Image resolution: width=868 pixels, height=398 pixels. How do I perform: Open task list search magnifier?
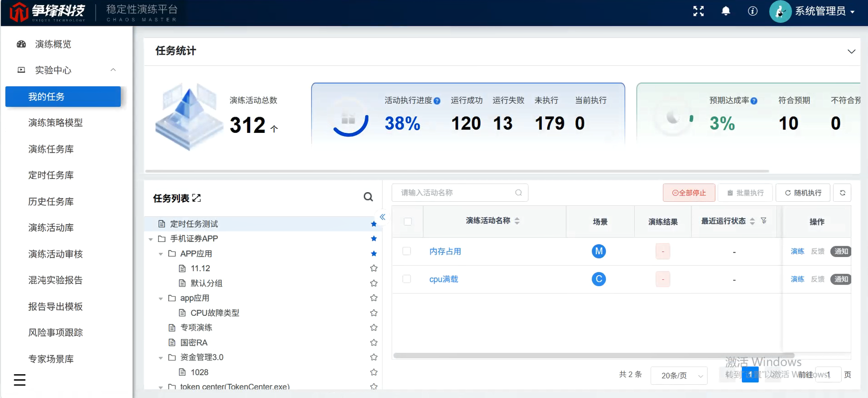pyautogui.click(x=368, y=197)
